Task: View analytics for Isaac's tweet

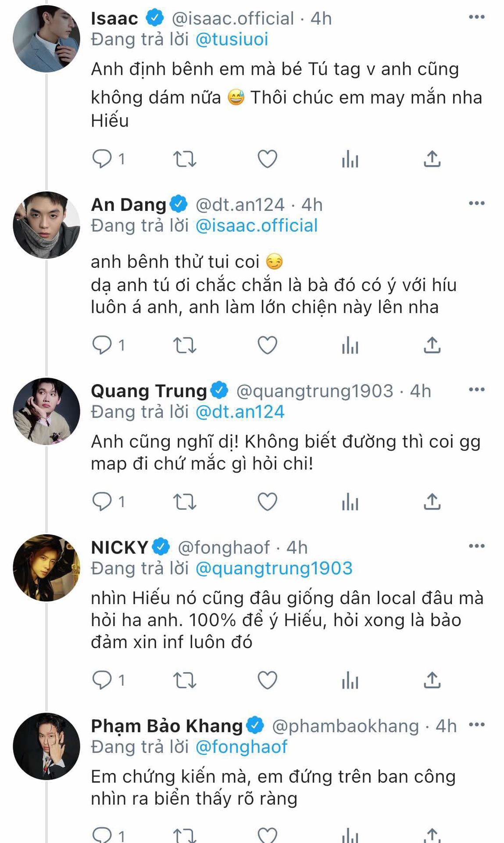Action: coord(350,159)
